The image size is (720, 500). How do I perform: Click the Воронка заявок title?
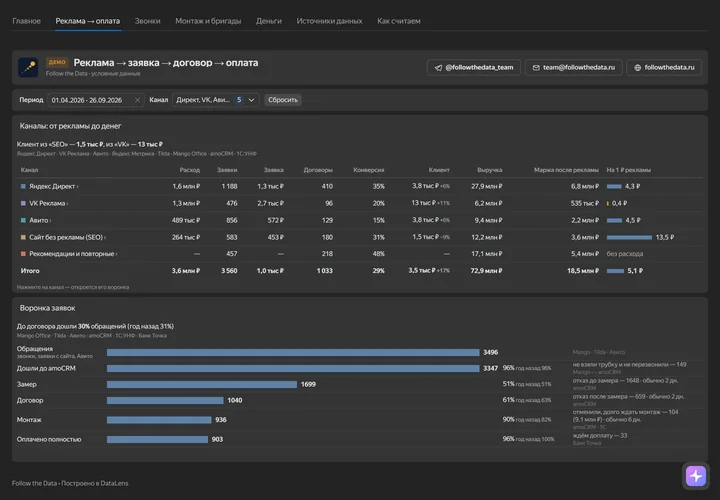(x=47, y=308)
